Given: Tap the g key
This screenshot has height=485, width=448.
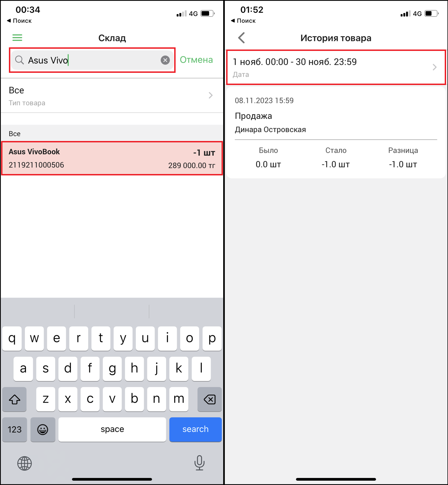Looking at the screenshot, I should click(112, 369).
